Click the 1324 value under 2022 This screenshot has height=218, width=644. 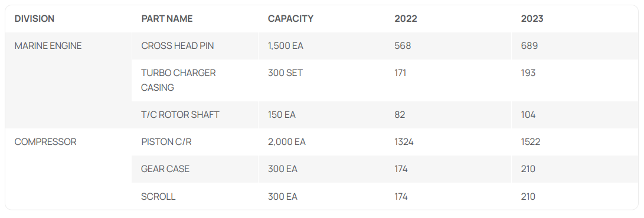point(404,142)
